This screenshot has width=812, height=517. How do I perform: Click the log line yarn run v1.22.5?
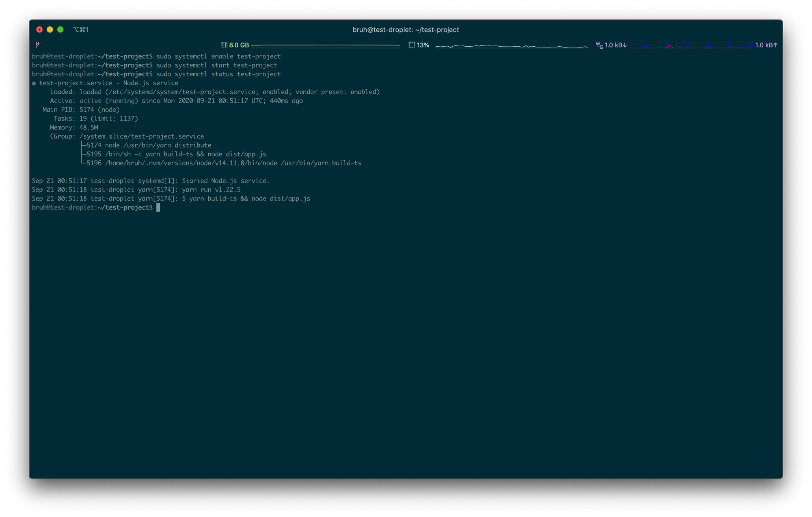(x=136, y=190)
